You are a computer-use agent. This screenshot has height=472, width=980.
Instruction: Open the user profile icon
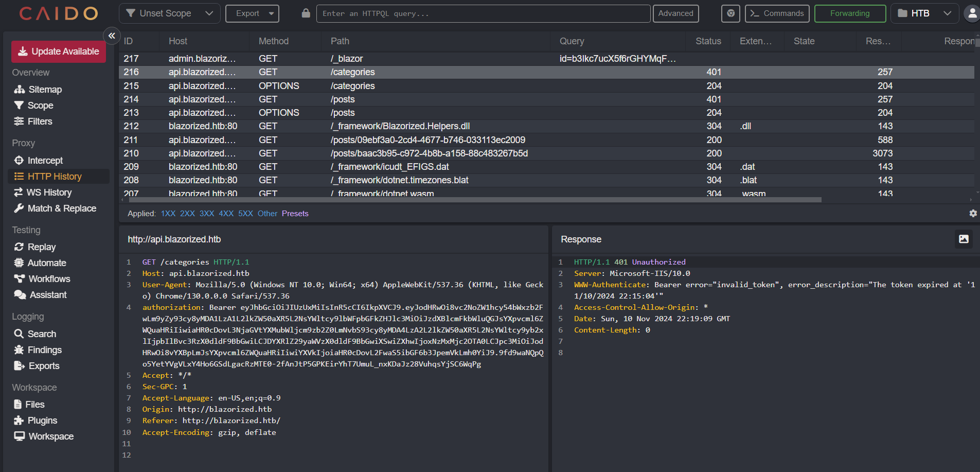click(x=972, y=13)
